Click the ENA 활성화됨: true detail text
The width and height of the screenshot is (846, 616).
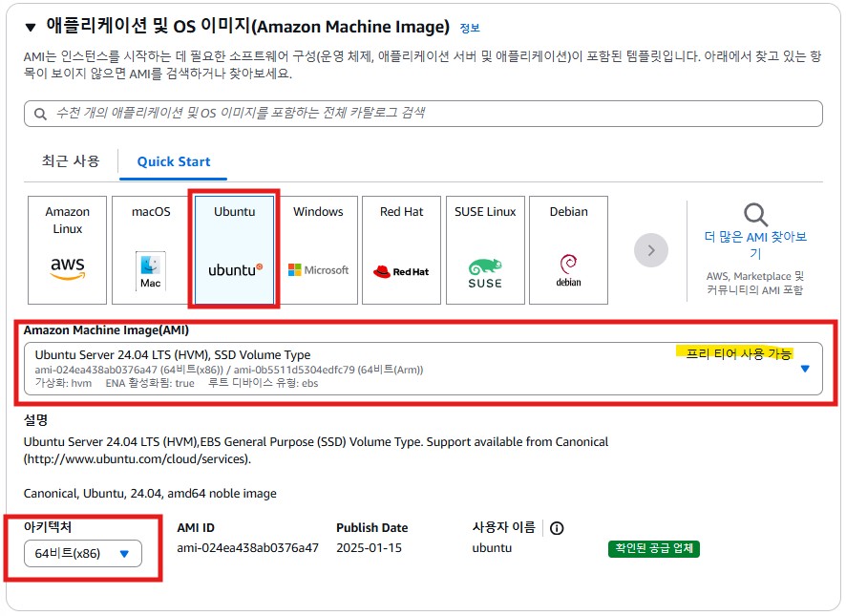(x=150, y=383)
